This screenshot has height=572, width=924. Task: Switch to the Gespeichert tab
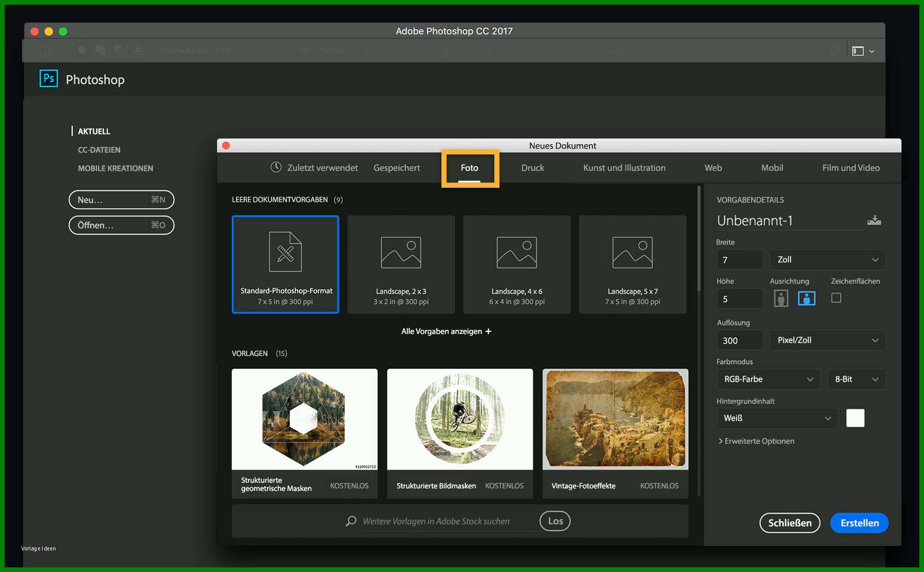click(396, 168)
